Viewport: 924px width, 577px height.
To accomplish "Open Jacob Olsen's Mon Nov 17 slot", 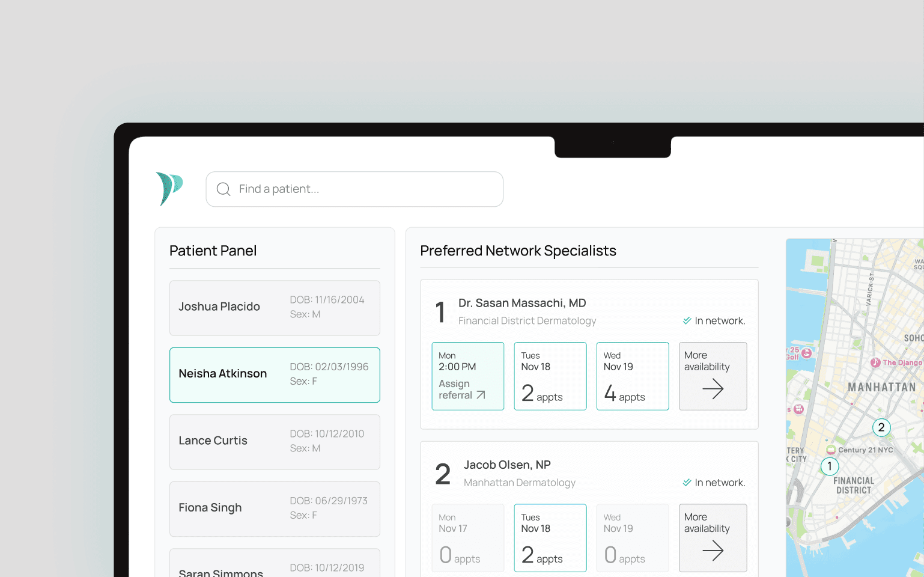I will pyautogui.click(x=468, y=538).
